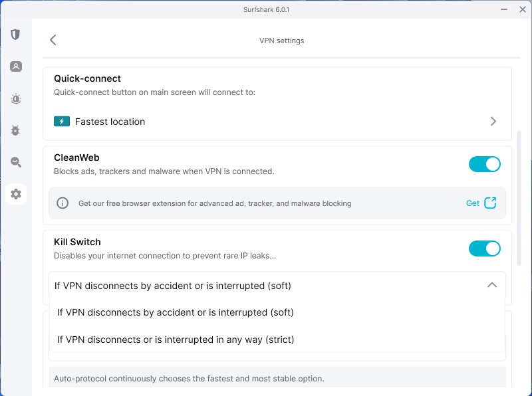
Task: Close the Surfshark window
Action: (523, 9)
